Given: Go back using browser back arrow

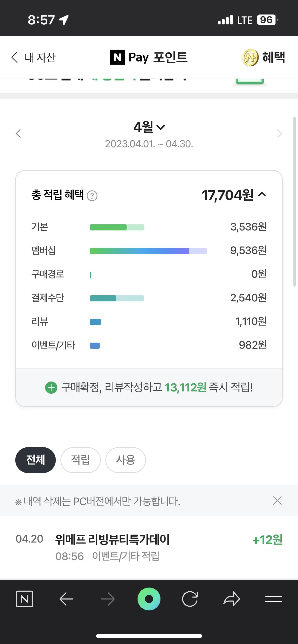Looking at the screenshot, I should (x=66, y=599).
